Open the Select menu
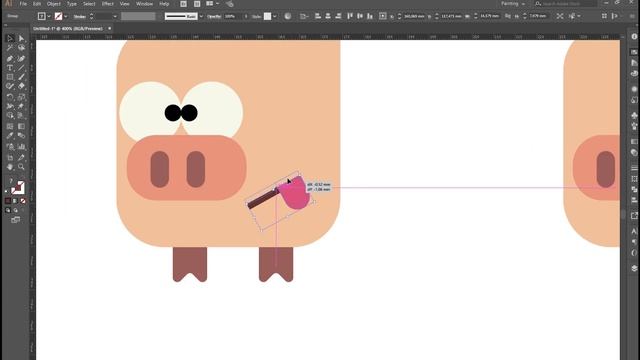The width and height of the screenshot is (640, 360). coord(89,4)
